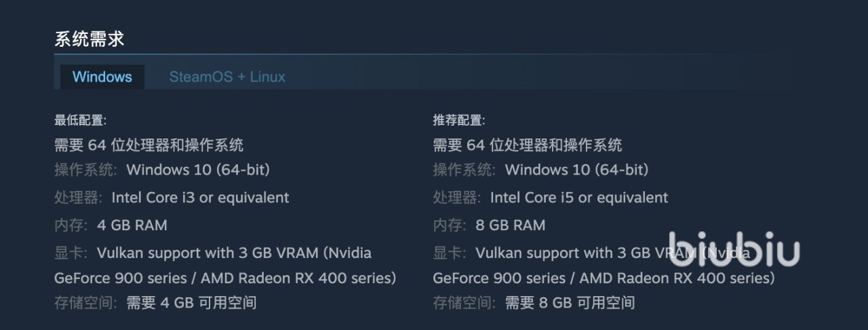Image resolution: width=868 pixels, height=330 pixels.
Task: Click the recommended 操作系统 Windows 10 line
Action: coord(576,170)
